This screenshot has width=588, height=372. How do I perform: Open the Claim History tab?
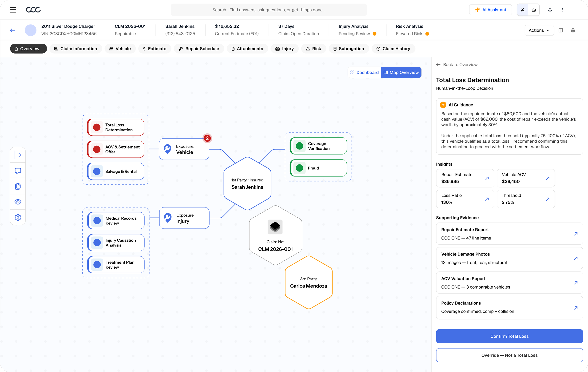pos(393,49)
